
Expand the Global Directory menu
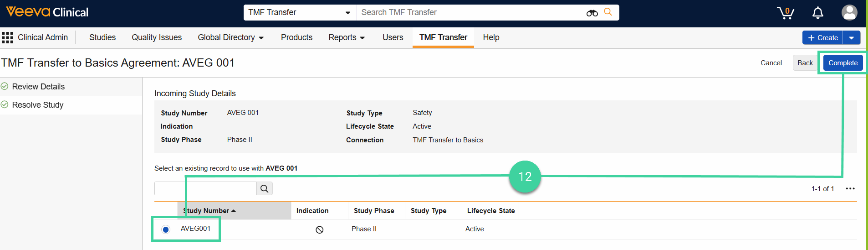pyautogui.click(x=231, y=37)
